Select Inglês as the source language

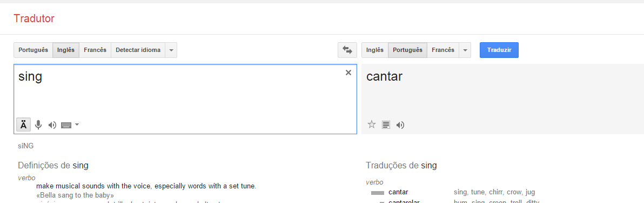coord(66,50)
